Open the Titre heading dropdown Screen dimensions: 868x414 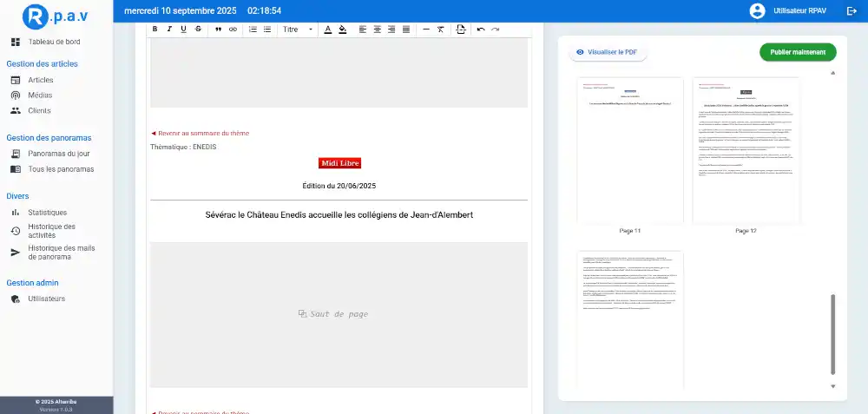(296, 30)
